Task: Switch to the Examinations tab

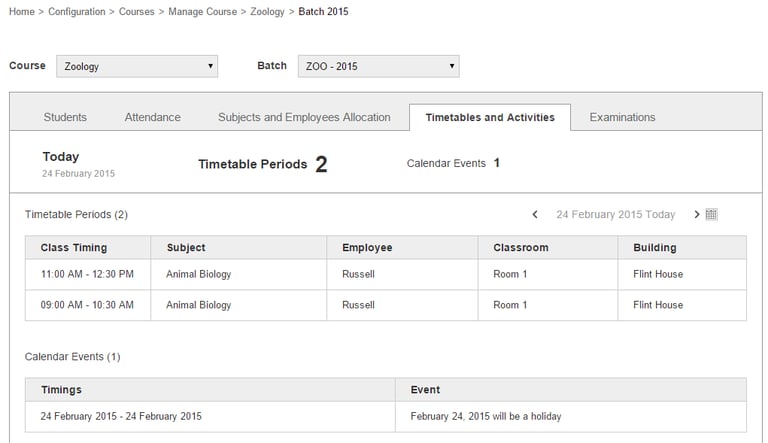Action: 622,117
